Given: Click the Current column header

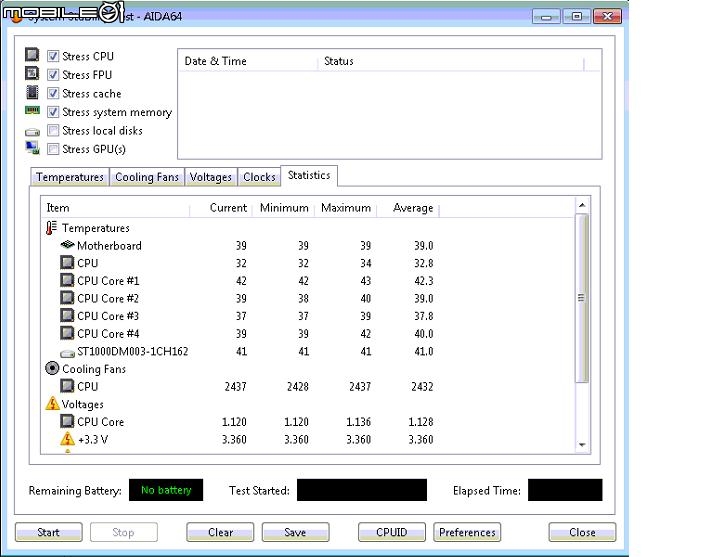Looking at the screenshot, I should pos(220,208).
